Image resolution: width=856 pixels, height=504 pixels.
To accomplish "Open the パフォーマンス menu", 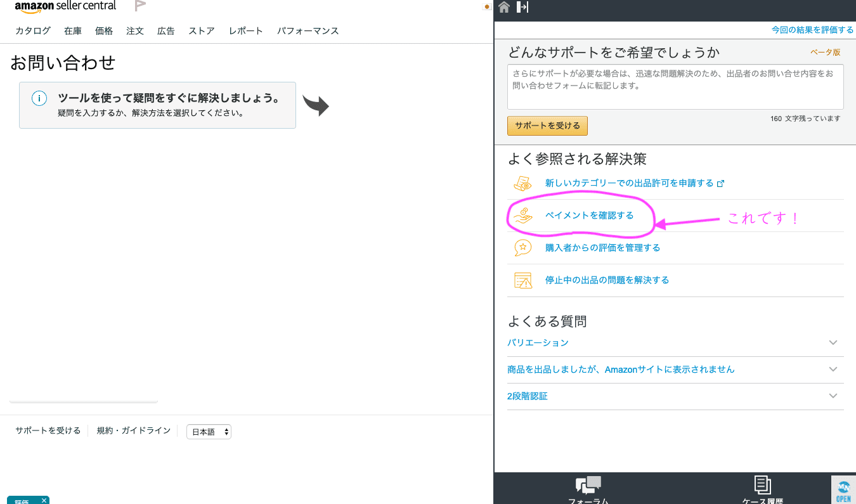I will click(308, 30).
